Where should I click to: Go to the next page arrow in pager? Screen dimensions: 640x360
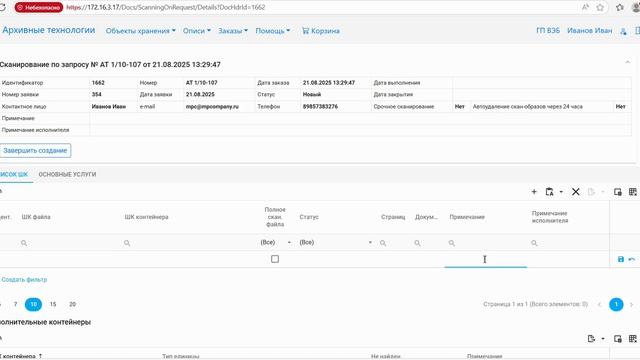click(631, 304)
